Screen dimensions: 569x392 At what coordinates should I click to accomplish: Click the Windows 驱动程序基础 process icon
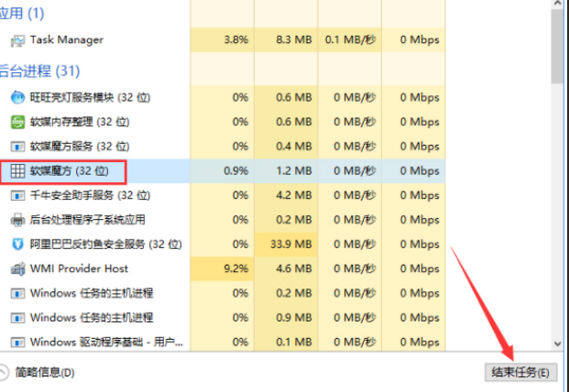pos(17,343)
